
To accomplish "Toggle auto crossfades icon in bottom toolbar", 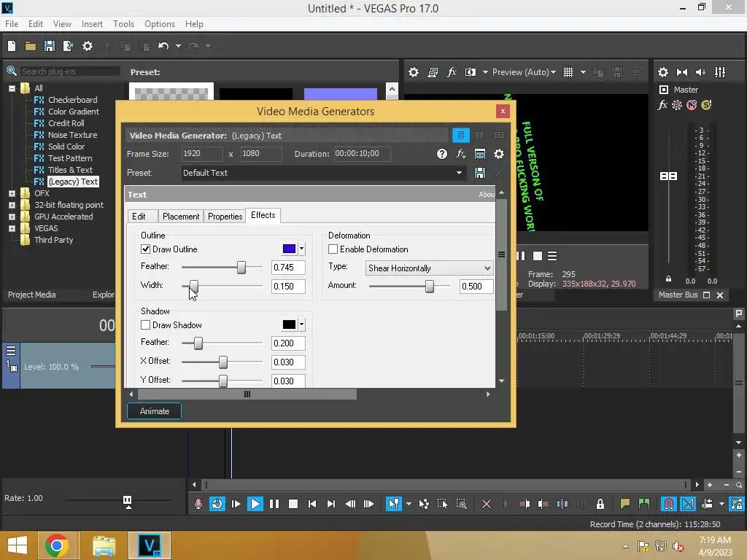I will point(688,504).
